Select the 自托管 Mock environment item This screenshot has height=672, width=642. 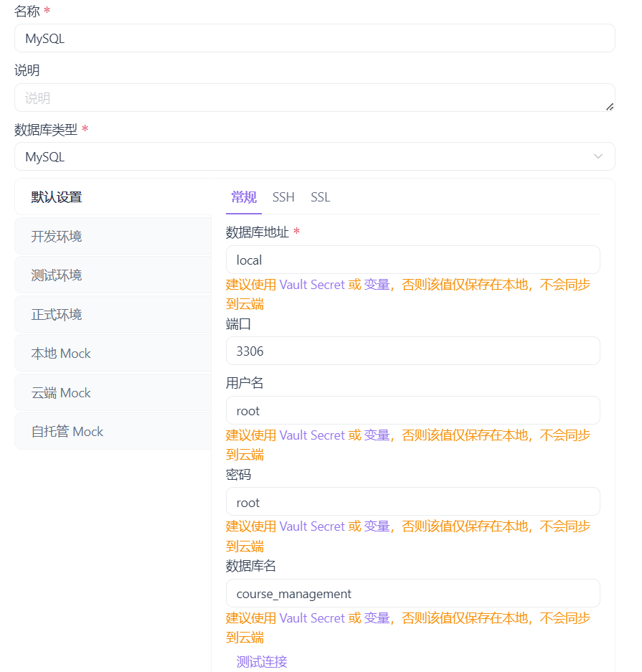(113, 431)
